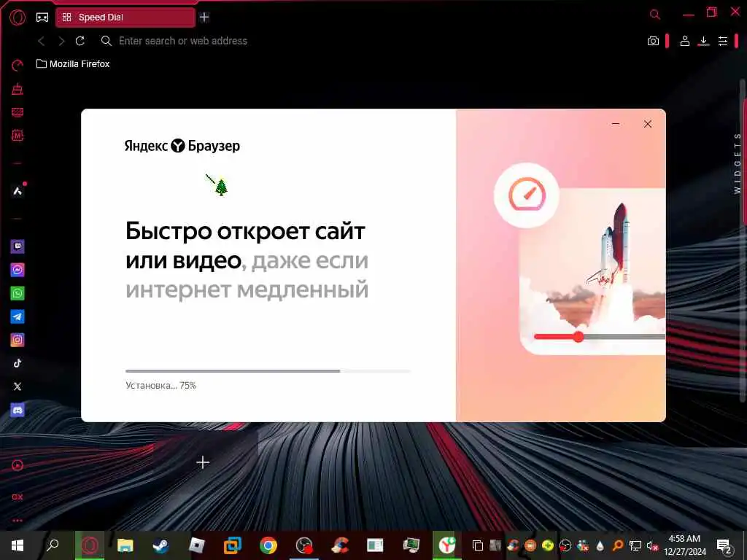Viewport: 747px width, 560px height.
Task: Minimize the Yandex Browser installer window
Action: [616, 124]
